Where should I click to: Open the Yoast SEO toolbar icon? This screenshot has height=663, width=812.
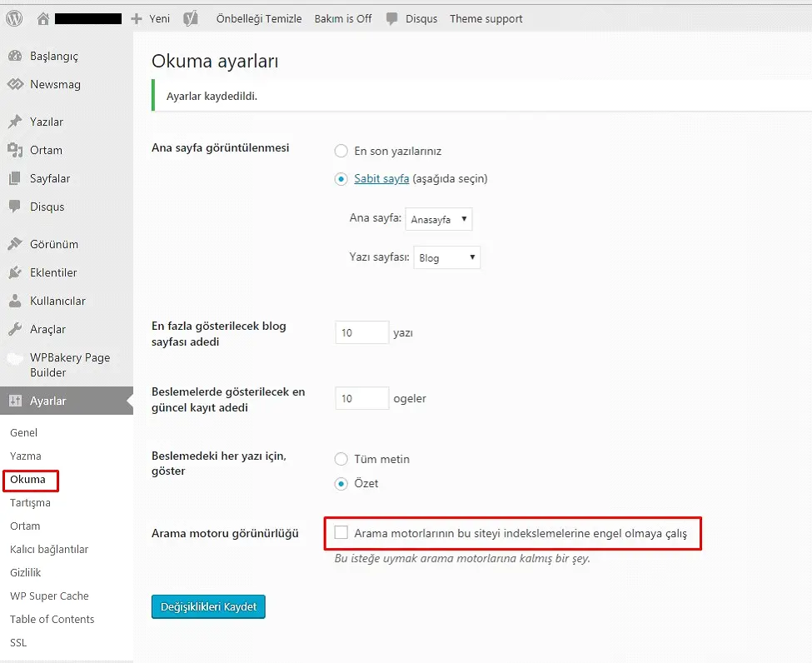coord(190,17)
